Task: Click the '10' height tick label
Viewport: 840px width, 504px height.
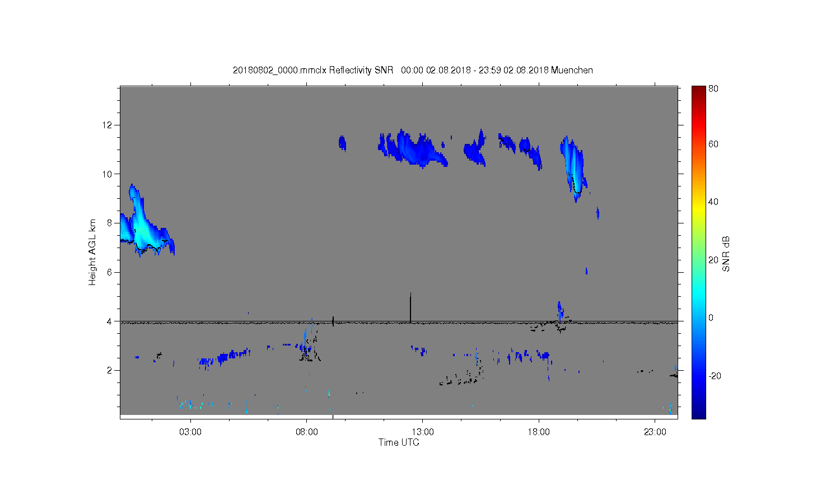Action: 108,174
